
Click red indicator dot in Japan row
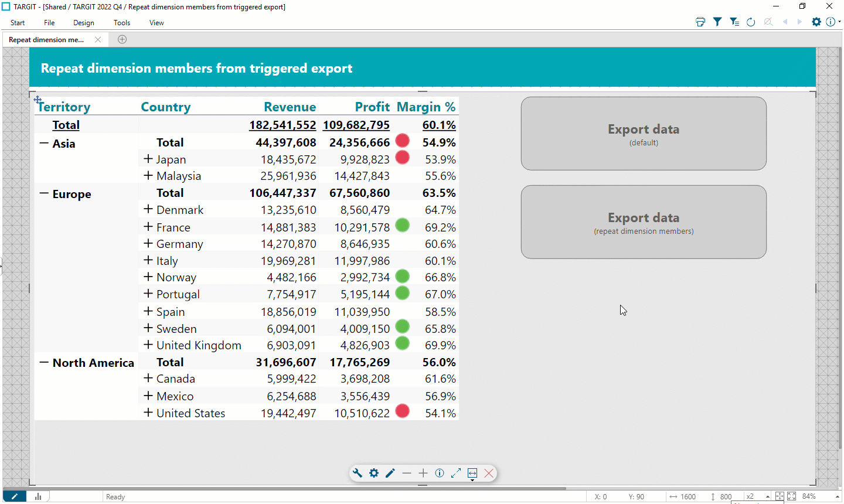coord(402,157)
